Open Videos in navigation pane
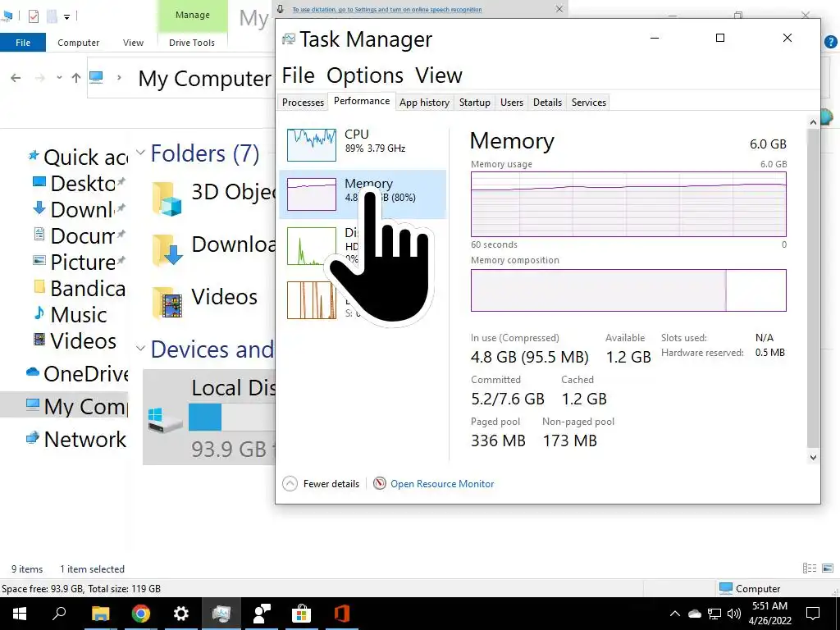 point(75,340)
